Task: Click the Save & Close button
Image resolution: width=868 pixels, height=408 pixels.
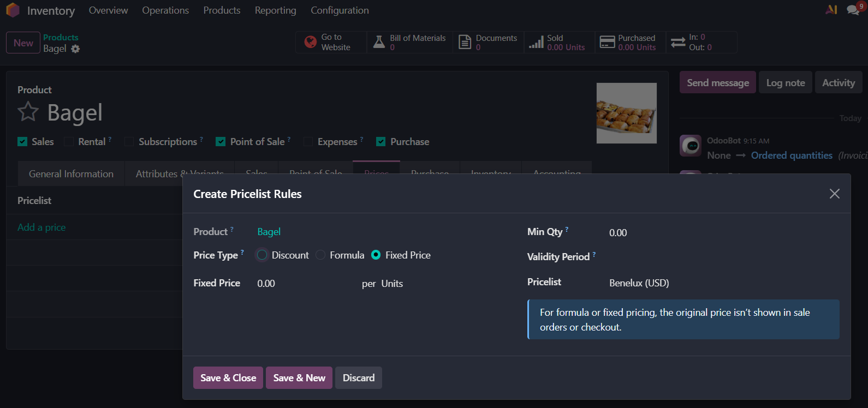Action: tap(228, 378)
